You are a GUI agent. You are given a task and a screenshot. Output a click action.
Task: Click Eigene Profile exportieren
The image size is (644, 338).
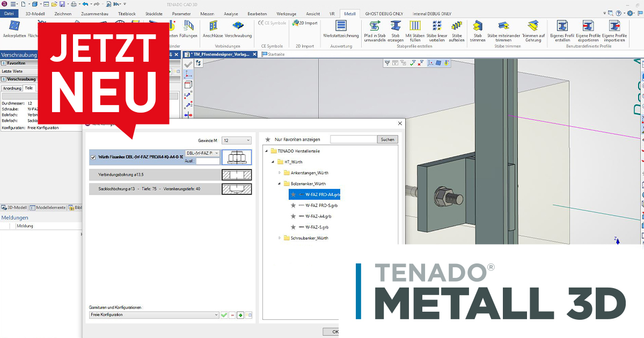588,31
